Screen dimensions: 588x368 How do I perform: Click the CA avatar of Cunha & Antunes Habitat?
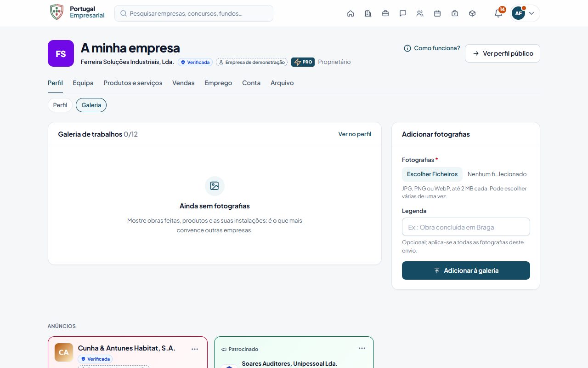64,352
